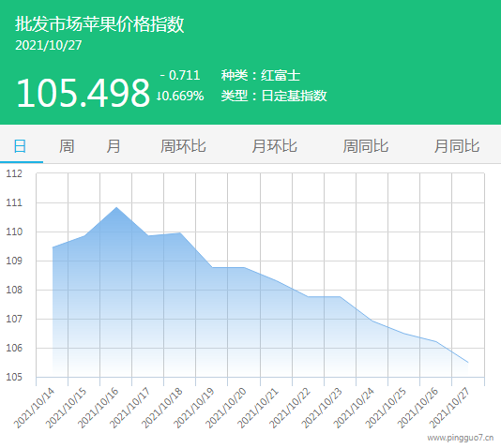Click the 112 y-axis label
The image size is (501, 448).
point(14,173)
